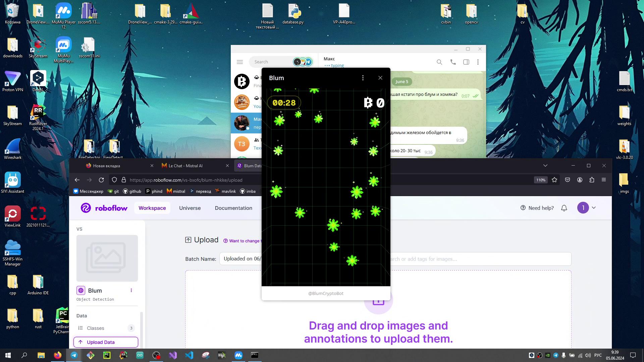
Task: Bookmark this page with the star icon
Action: (x=554, y=180)
